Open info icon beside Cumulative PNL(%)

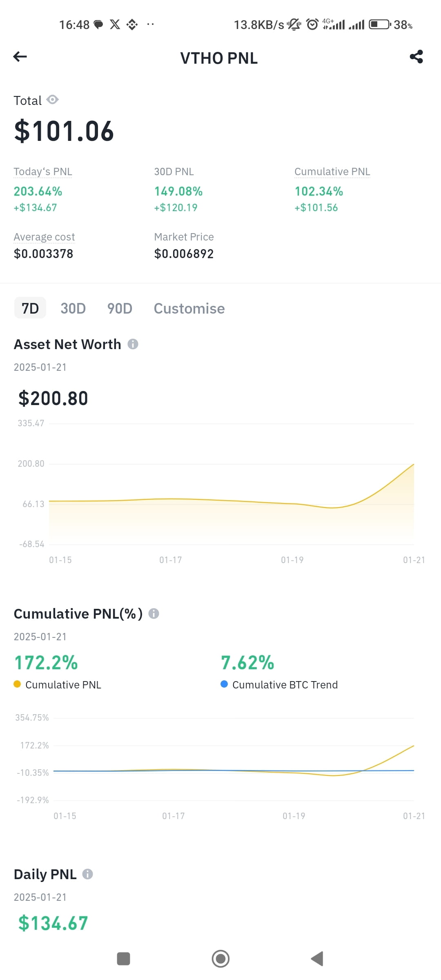154,613
